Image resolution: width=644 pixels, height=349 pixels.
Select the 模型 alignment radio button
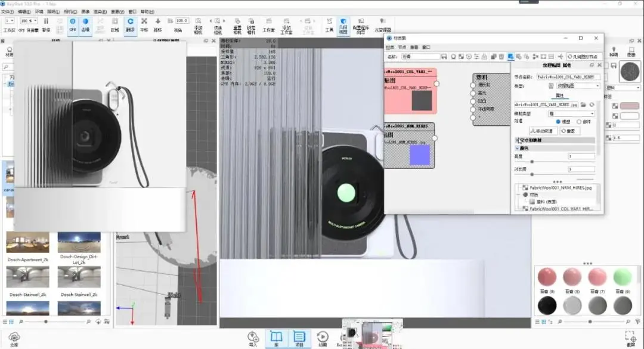tap(558, 122)
